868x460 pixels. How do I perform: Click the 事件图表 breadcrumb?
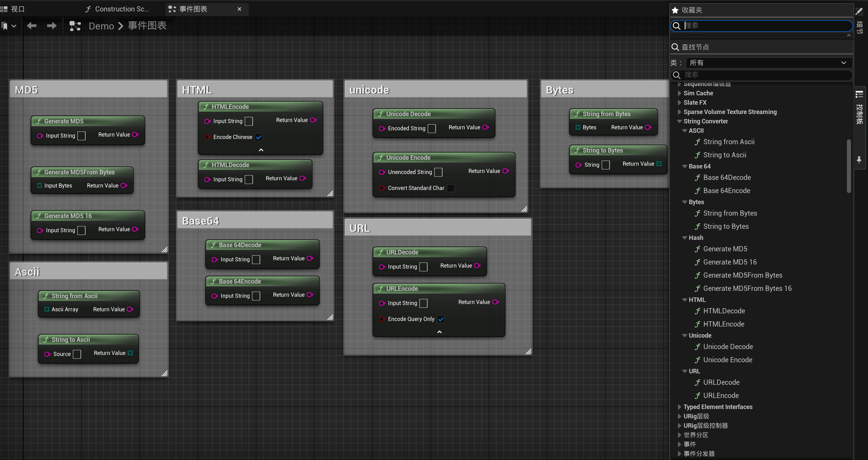click(147, 26)
